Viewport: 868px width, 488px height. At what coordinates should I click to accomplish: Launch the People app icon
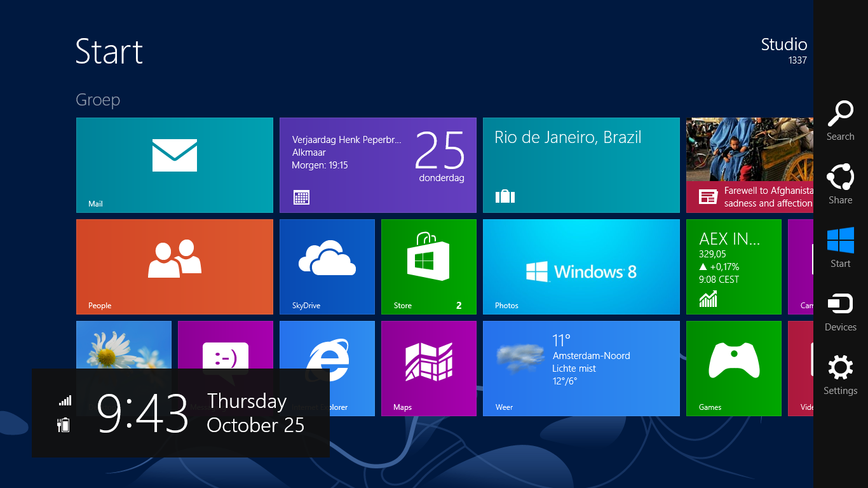(175, 259)
